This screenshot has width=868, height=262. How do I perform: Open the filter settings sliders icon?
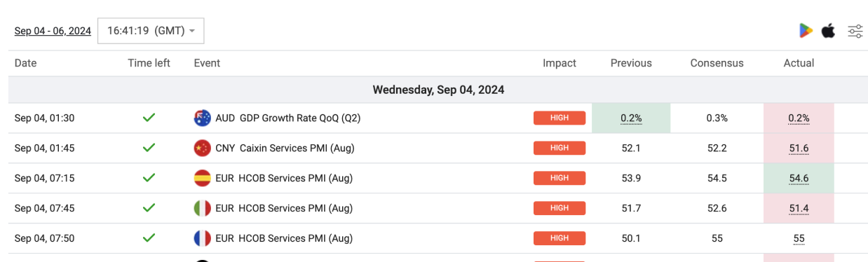coord(855,31)
